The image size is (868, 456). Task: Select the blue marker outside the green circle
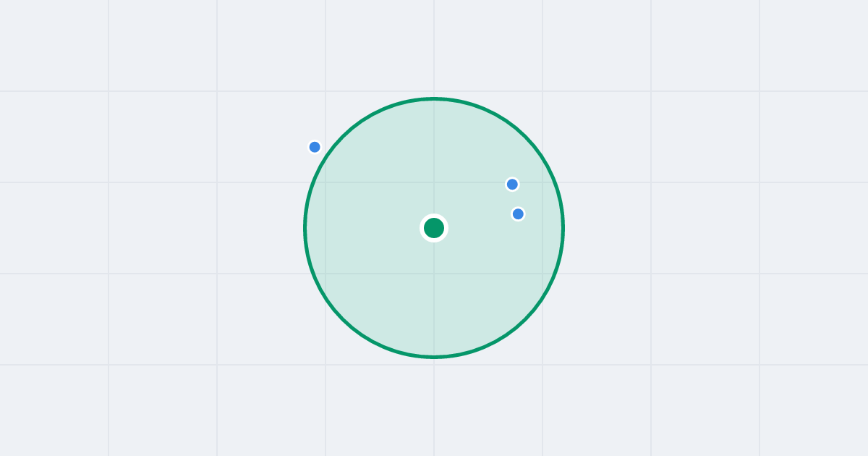click(315, 147)
